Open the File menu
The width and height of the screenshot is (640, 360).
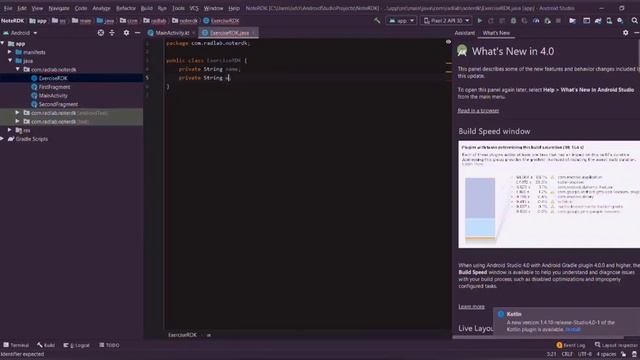tap(8, 8)
